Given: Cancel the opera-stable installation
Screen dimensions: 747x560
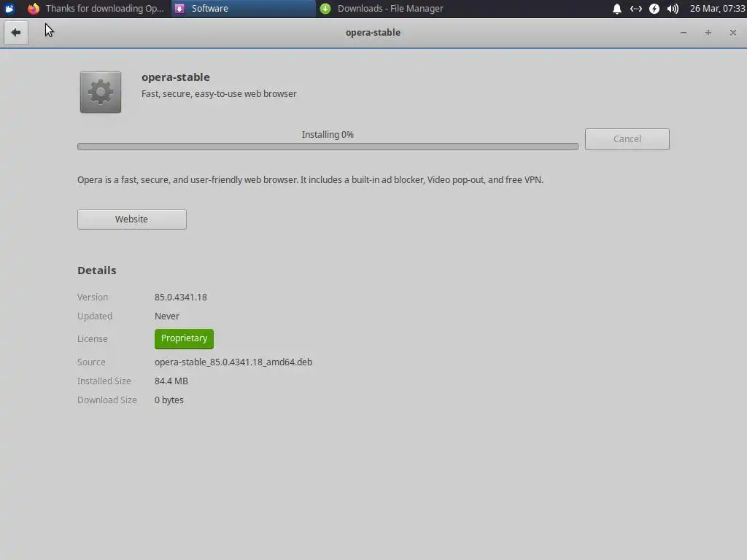Looking at the screenshot, I should click(627, 139).
